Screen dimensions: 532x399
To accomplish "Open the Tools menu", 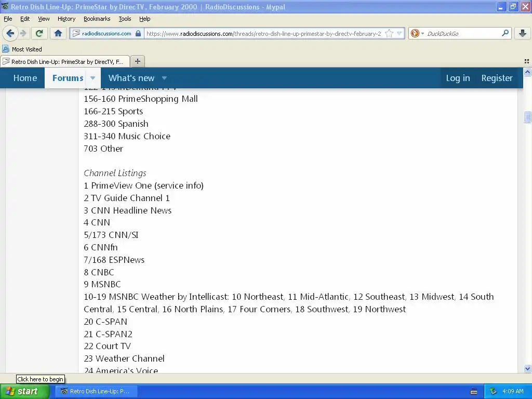I will (x=125, y=19).
